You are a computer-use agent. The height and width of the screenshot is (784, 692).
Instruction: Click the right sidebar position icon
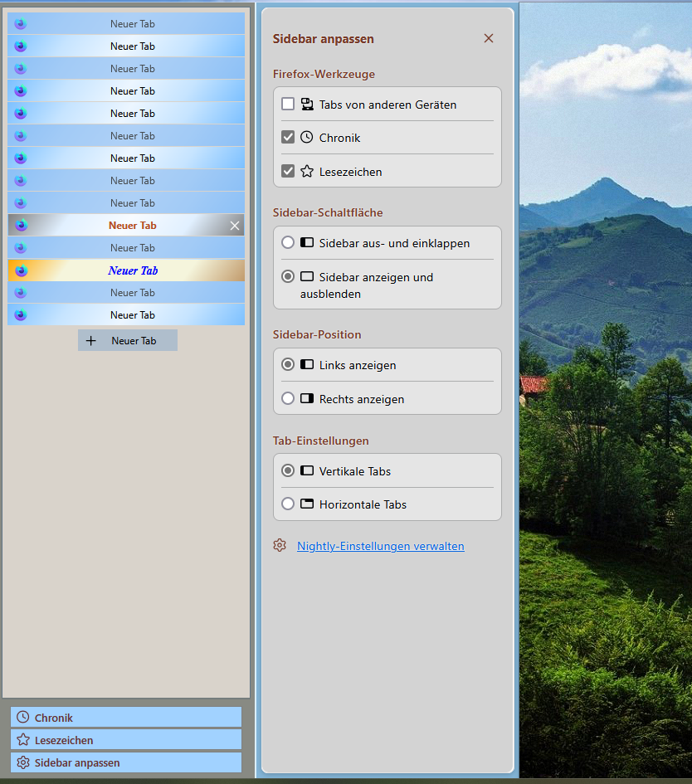pyautogui.click(x=307, y=398)
